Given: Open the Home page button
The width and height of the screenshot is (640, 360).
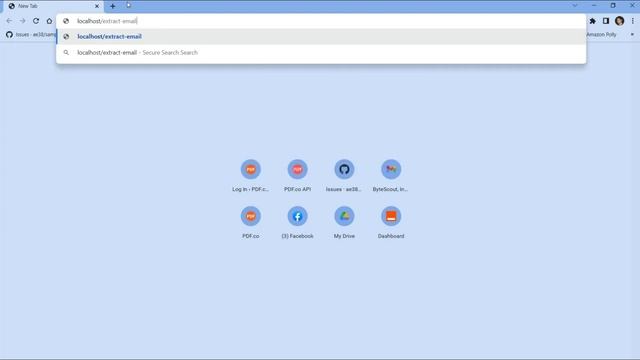Looking at the screenshot, I should pyautogui.click(x=49, y=21).
